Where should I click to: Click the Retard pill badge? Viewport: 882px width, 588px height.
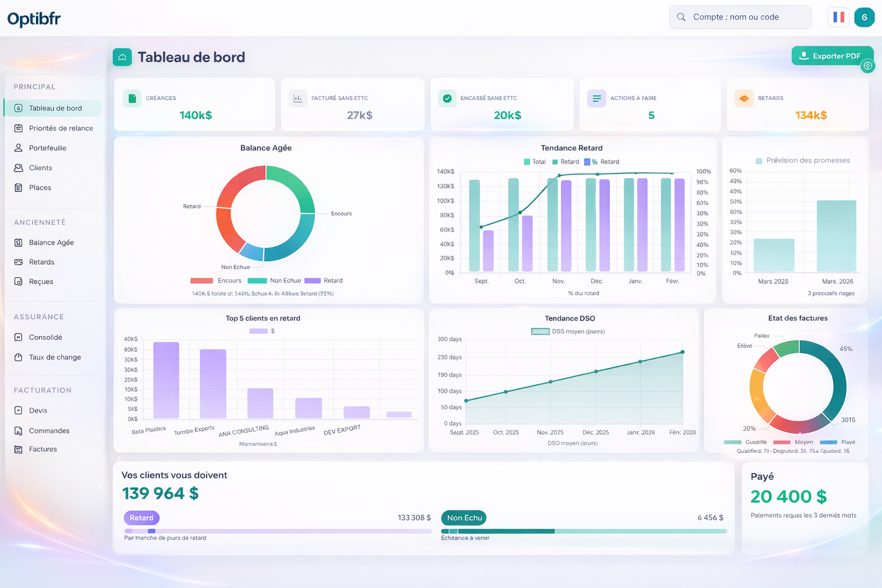141,518
